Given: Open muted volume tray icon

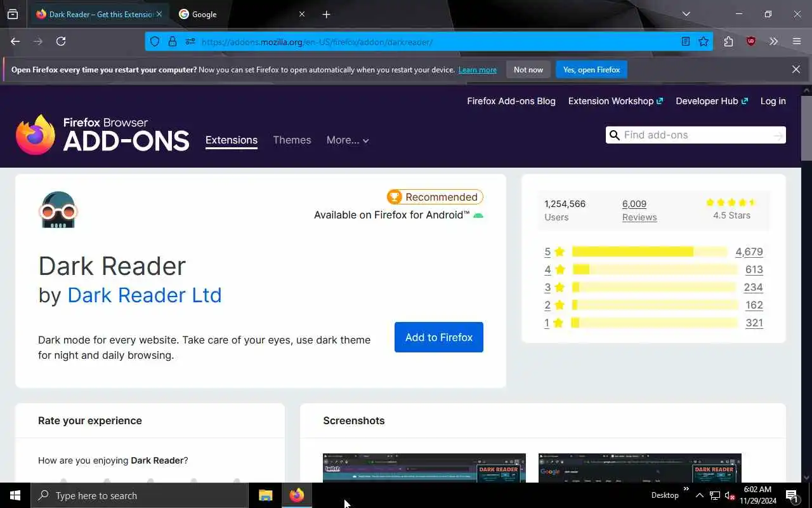Looking at the screenshot, I should (730, 496).
